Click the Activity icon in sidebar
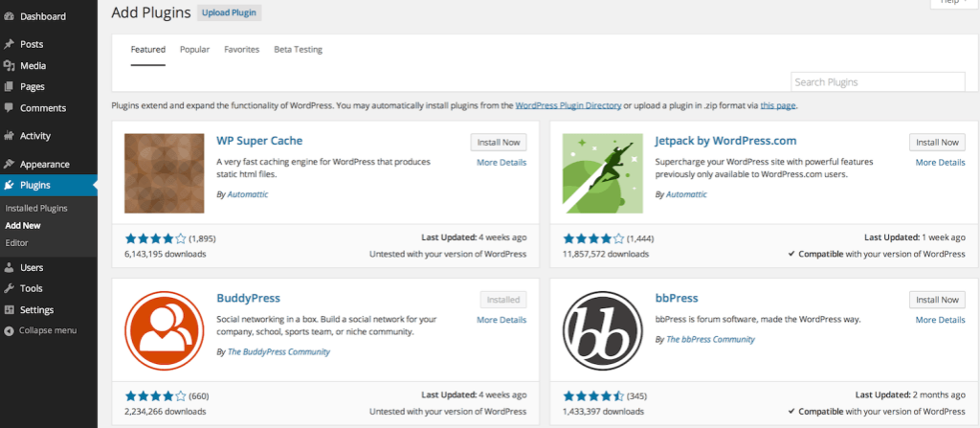 pos(9,136)
